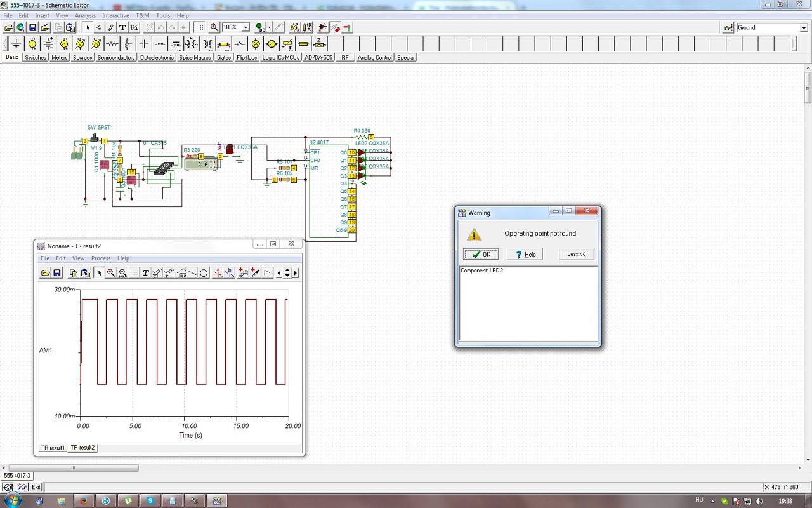Open the 100% zoom level dropdown
This screenshot has width=812, height=508.
246,27
